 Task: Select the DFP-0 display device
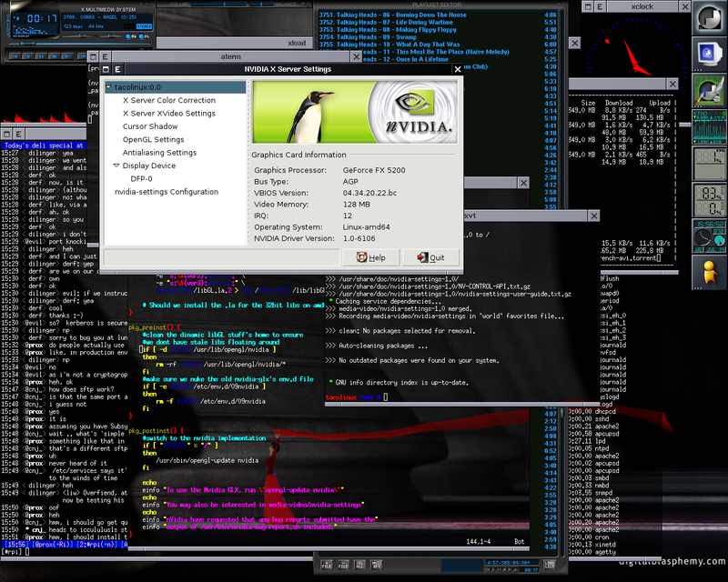point(141,178)
